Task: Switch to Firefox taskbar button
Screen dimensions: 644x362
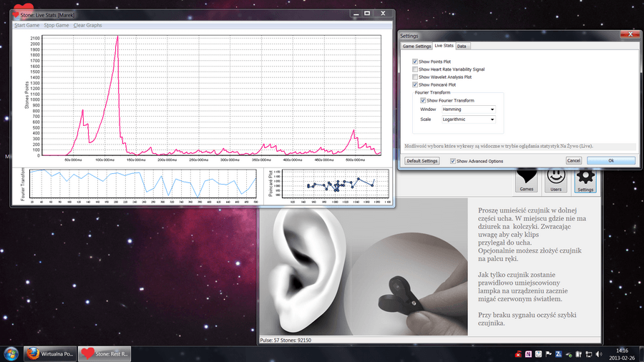Action: point(50,354)
